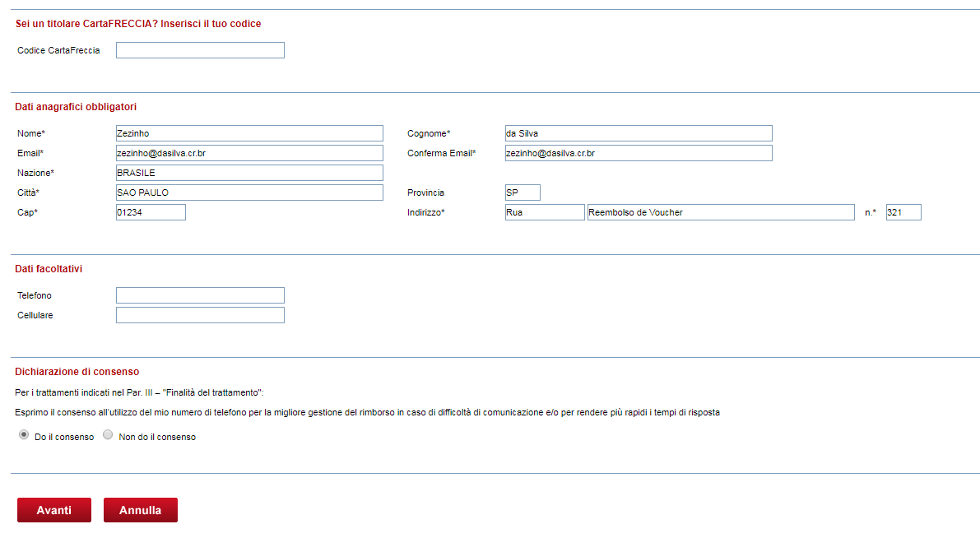Click the 'Per i trattamenti indicati' line

[139, 392]
